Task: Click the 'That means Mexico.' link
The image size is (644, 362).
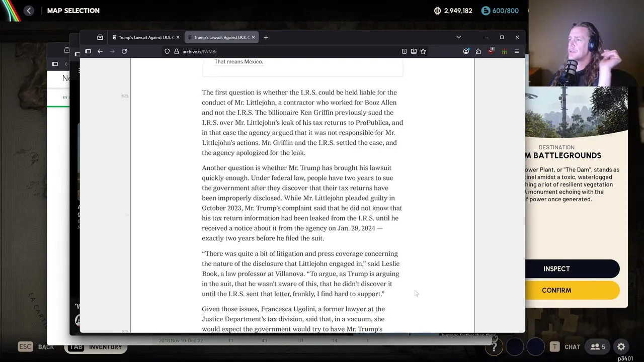Action: (x=238, y=61)
